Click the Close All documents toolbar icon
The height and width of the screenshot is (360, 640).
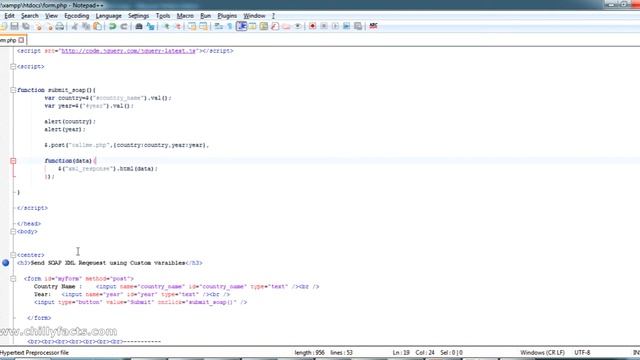49,27
